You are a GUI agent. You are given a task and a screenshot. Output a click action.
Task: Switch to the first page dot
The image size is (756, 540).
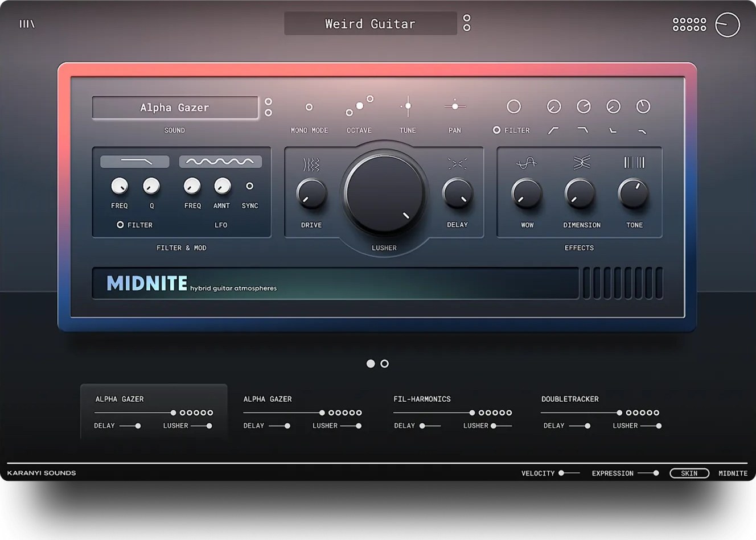(x=371, y=364)
